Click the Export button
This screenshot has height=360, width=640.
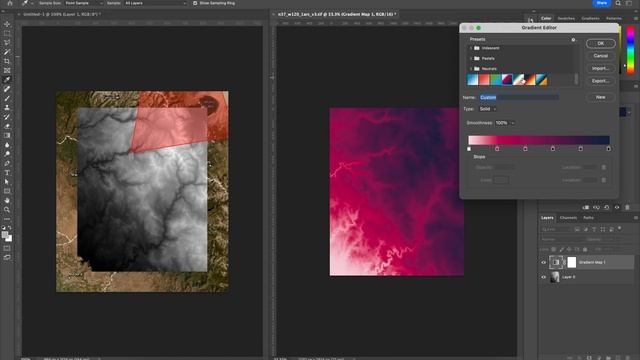[600, 81]
